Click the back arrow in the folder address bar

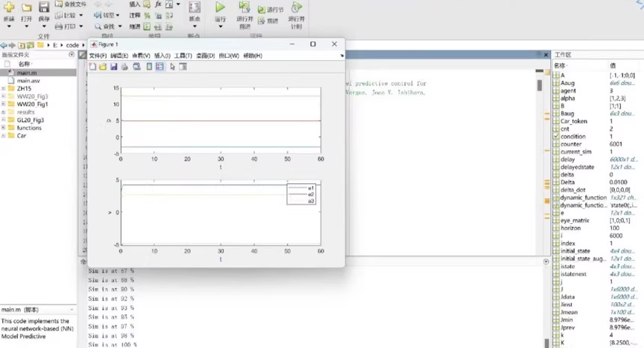click(4, 45)
